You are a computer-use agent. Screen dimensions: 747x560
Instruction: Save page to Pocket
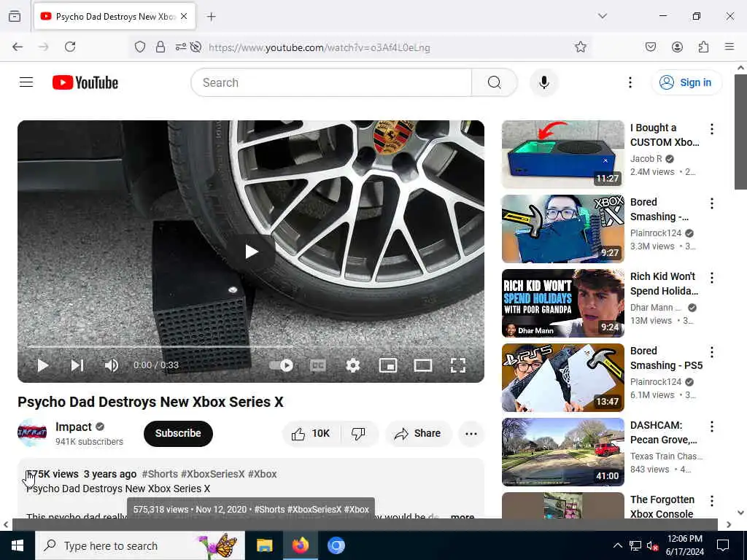click(x=650, y=47)
